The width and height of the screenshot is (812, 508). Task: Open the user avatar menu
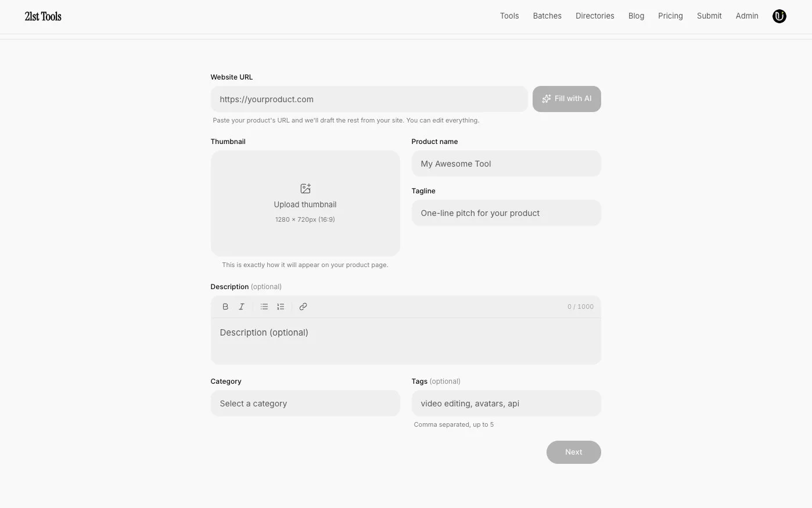779,16
